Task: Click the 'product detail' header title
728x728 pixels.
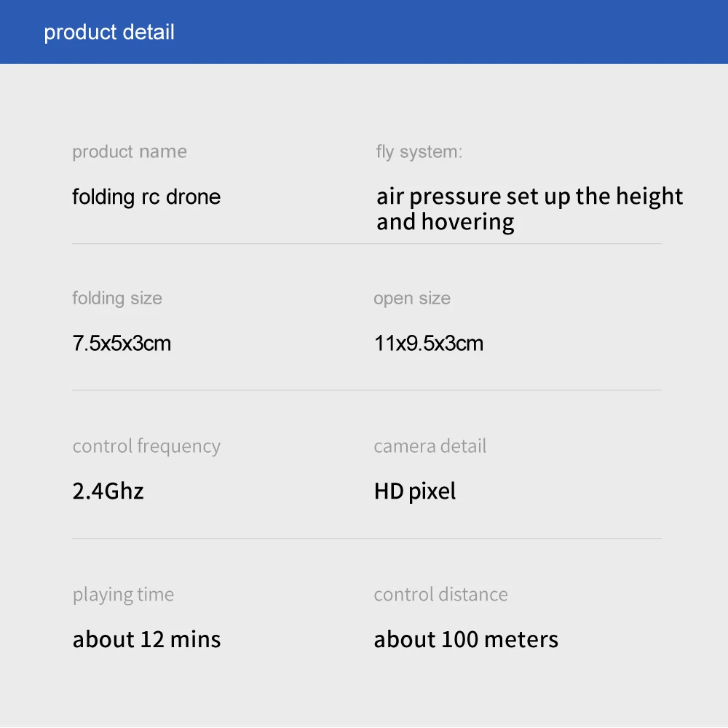Action: point(109,33)
